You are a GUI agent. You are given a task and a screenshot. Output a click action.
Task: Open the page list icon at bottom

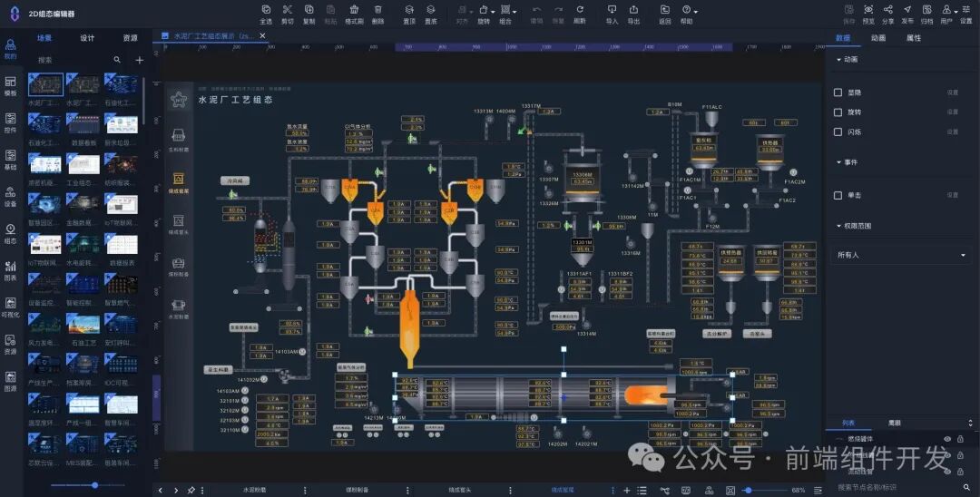pos(642,490)
